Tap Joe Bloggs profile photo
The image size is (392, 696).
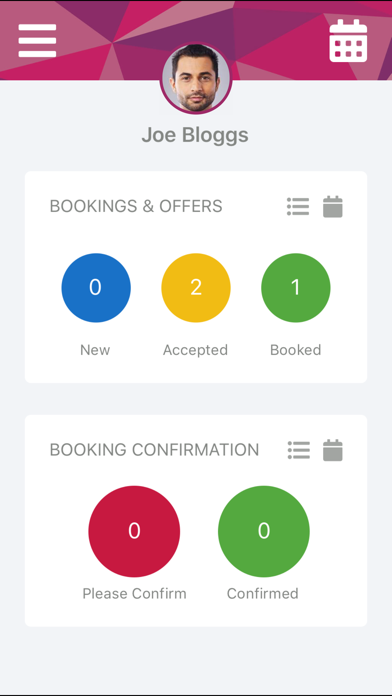click(x=196, y=79)
